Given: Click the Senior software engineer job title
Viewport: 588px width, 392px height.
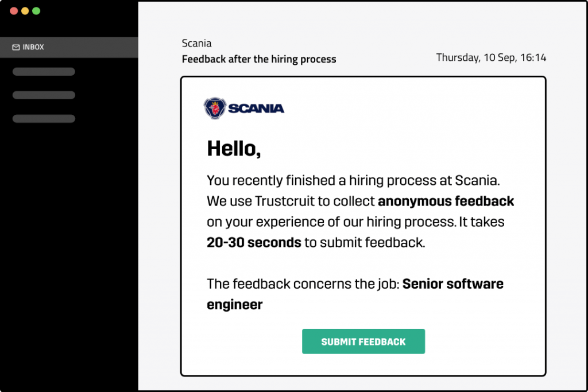Looking at the screenshot, I should pyautogui.click(x=355, y=294).
